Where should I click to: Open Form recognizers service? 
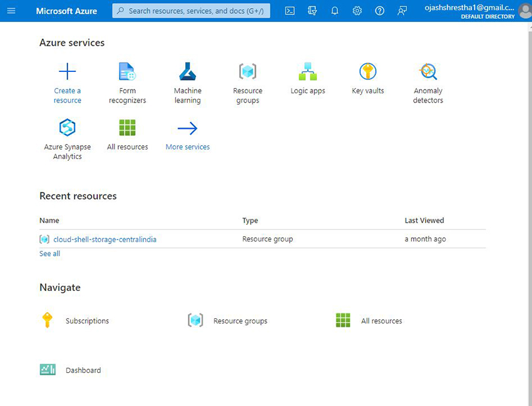click(127, 72)
